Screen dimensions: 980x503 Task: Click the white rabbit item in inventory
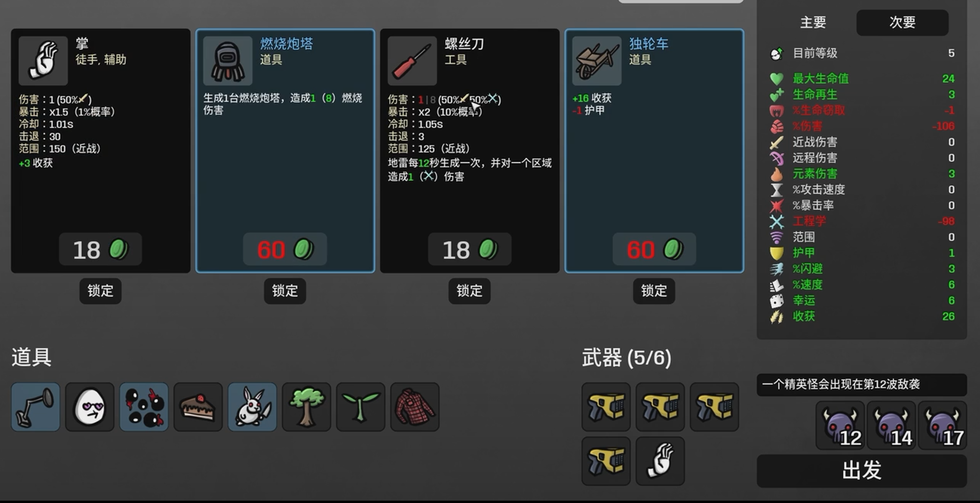click(x=252, y=407)
